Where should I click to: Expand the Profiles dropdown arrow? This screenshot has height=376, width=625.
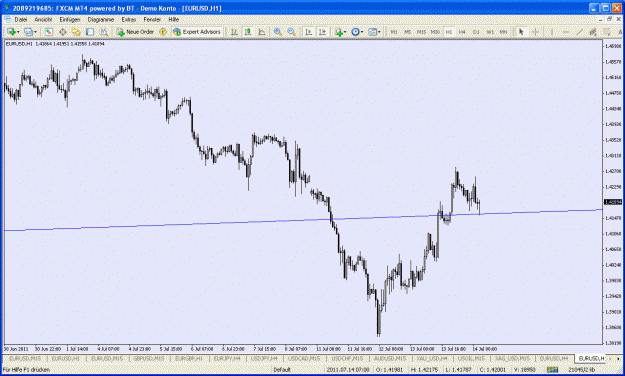tap(35, 32)
